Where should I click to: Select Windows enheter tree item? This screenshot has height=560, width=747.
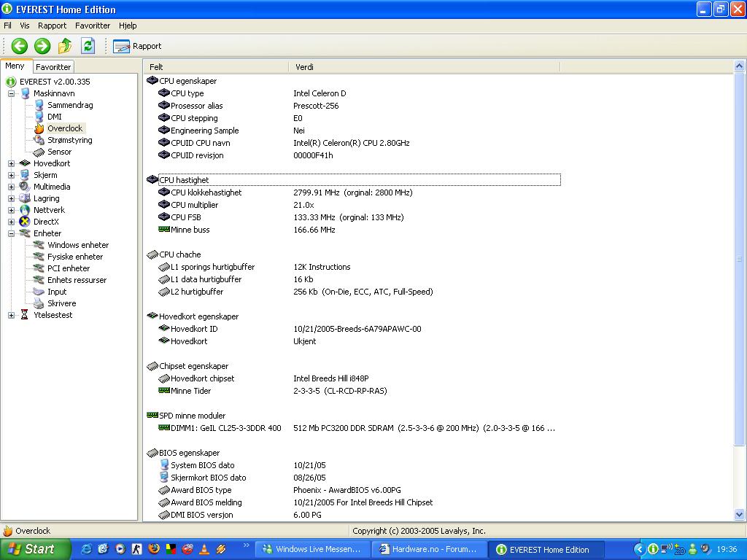77,245
